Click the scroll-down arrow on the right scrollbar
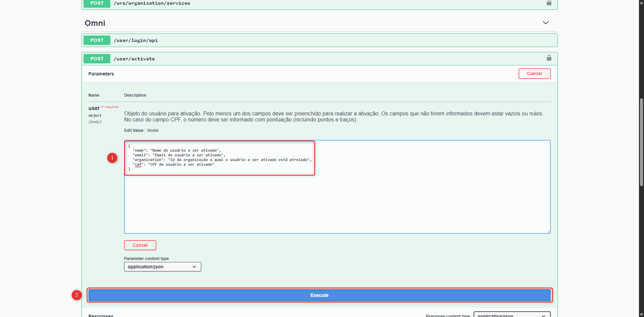This screenshot has width=644, height=317. pos(641,314)
